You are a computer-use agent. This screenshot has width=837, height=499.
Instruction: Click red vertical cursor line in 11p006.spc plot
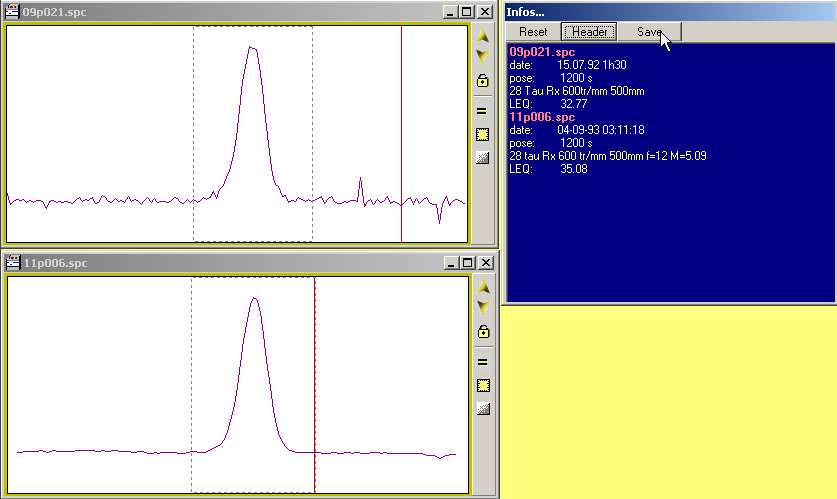tap(315, 384)
